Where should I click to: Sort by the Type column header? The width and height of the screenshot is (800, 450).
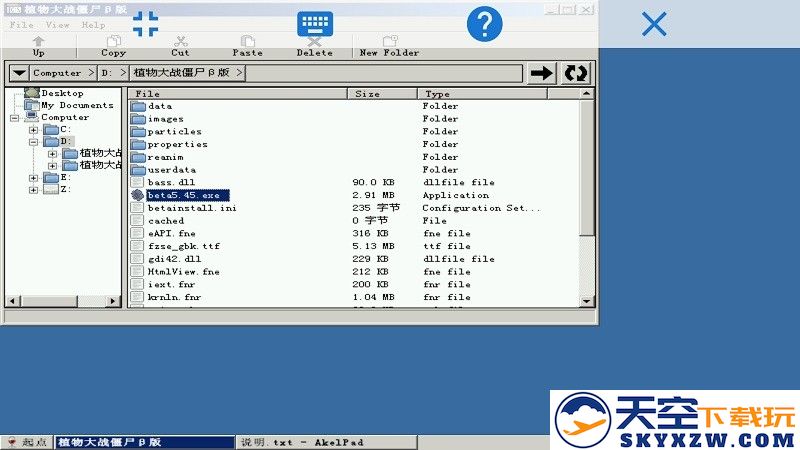(483, 94)
